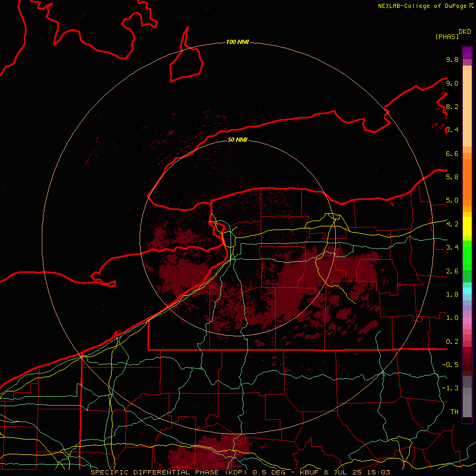Screen dimensions: 476x476
Task: Pick the bright green color bar segment
Action: coord(467,255)
